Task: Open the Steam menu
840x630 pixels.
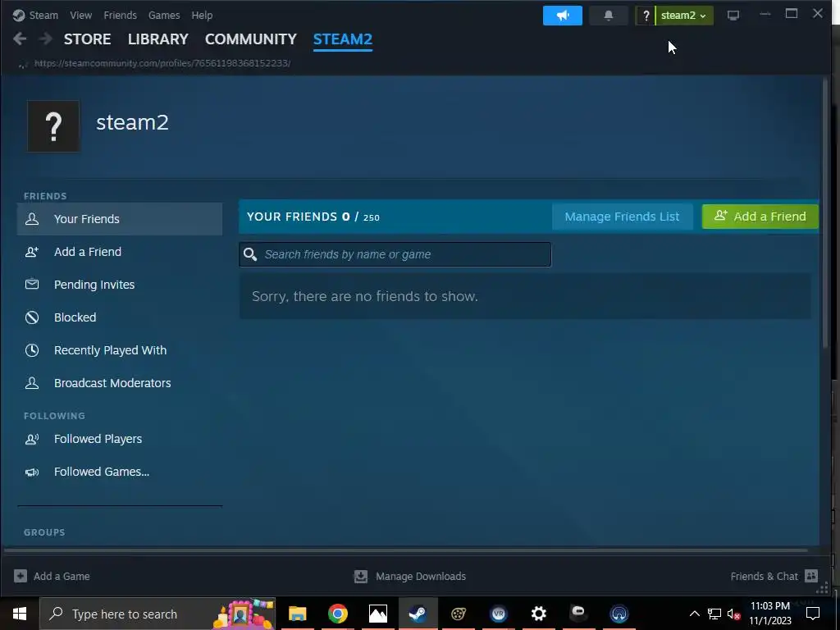Action: [43, 16]
